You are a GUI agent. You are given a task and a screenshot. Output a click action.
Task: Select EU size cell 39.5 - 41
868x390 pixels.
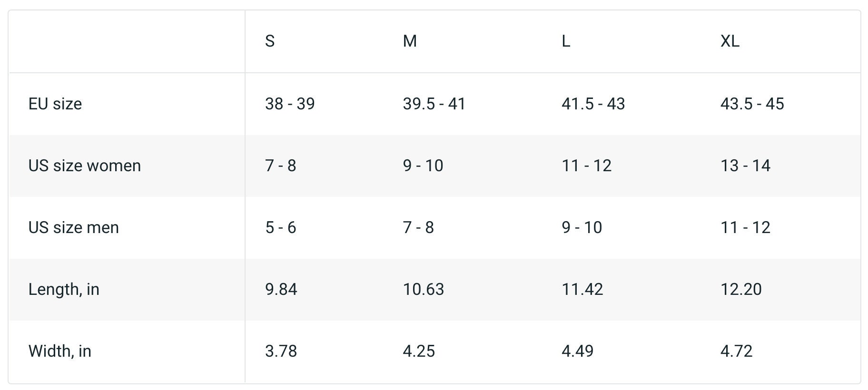(x=434, y=104)
